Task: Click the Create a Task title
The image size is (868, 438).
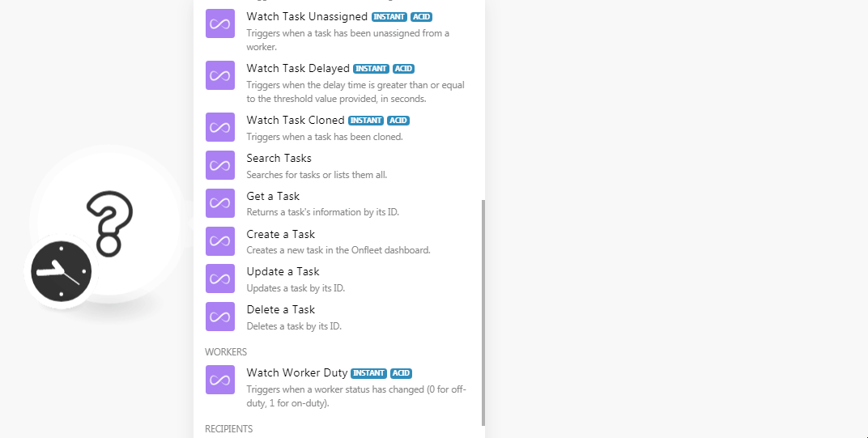Action: tap(281, 234)
